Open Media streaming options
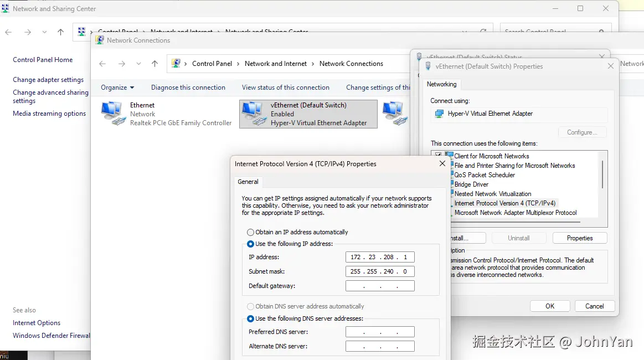Screen dimensions: 644x360 (49, 114)
